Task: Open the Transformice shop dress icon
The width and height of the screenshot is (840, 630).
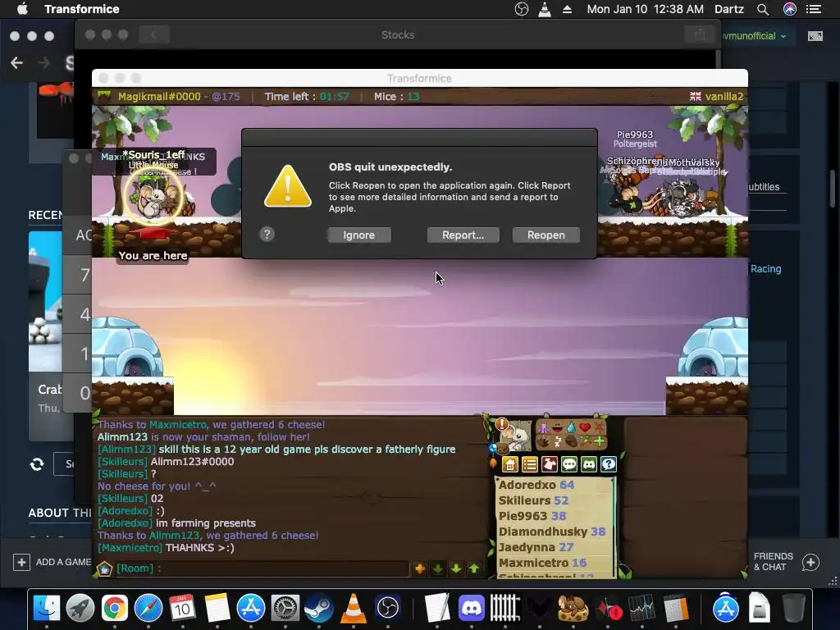Action: point(550,464)
